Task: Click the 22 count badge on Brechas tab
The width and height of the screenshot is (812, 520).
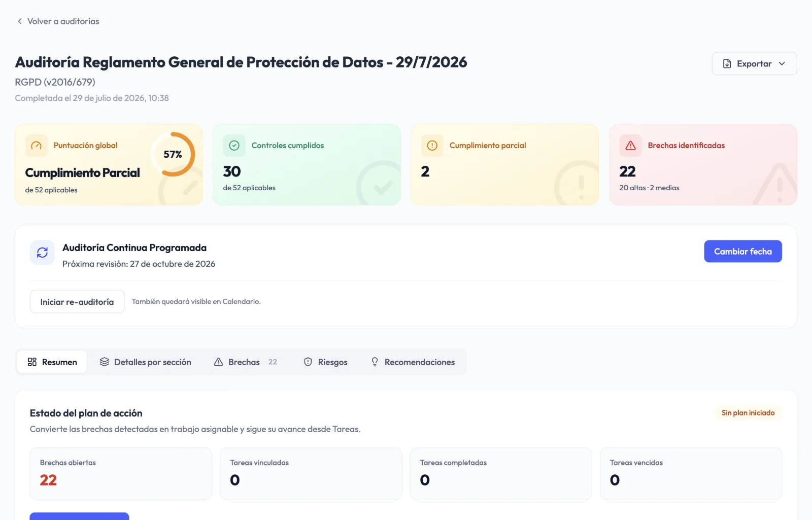Action: click(273, 362)
